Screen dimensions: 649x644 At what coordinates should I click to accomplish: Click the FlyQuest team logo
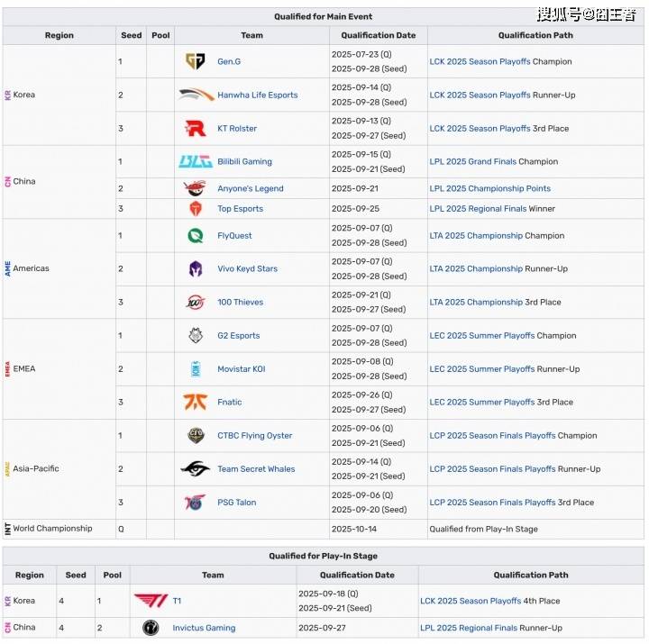pyautogui.click(x=196, y=236)
